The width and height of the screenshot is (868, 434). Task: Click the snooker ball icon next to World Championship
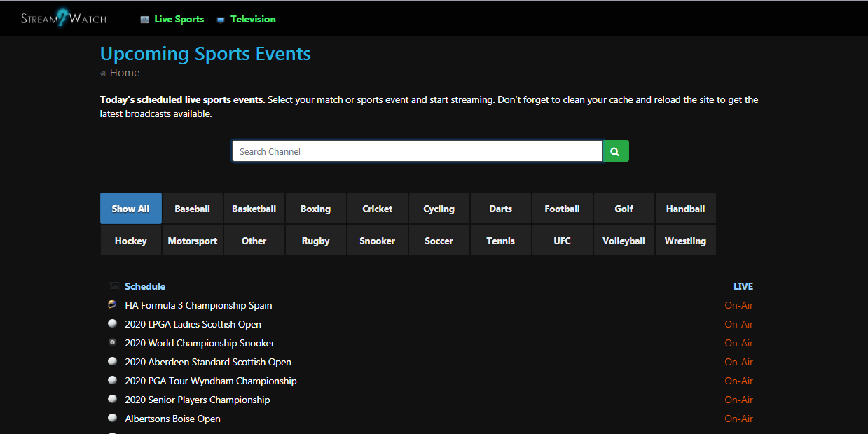click(x=112, y=343)
